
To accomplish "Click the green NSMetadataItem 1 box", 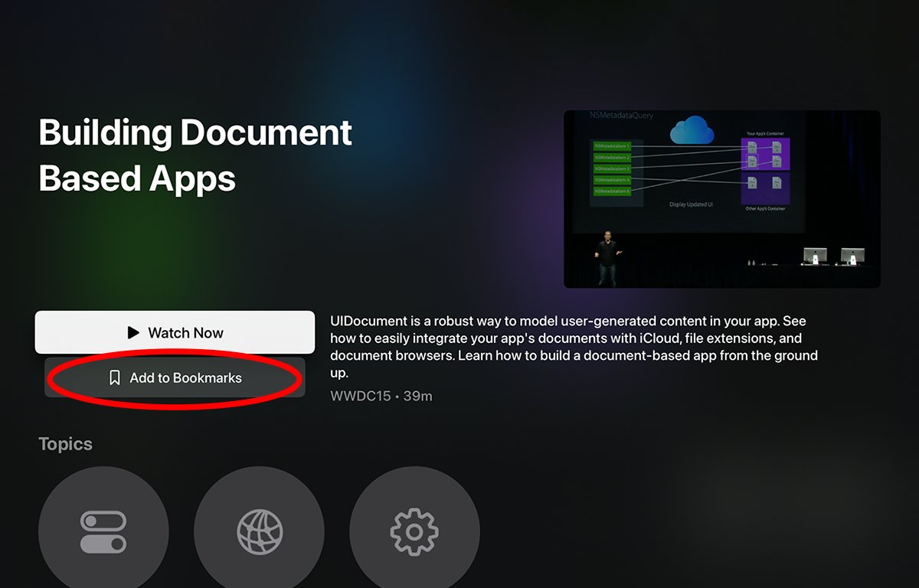I will click(611, 145).
